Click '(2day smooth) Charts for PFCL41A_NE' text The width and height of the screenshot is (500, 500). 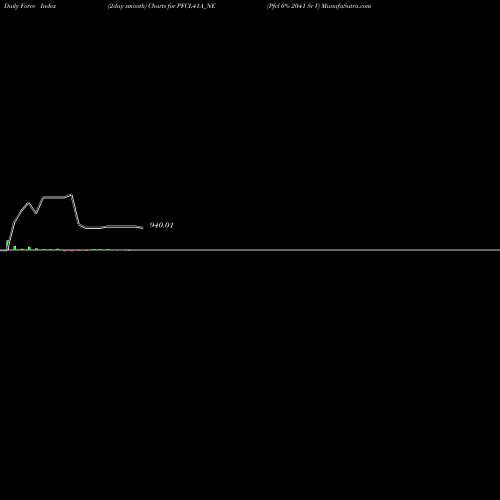pyautogui.click(x=162, y=6)
